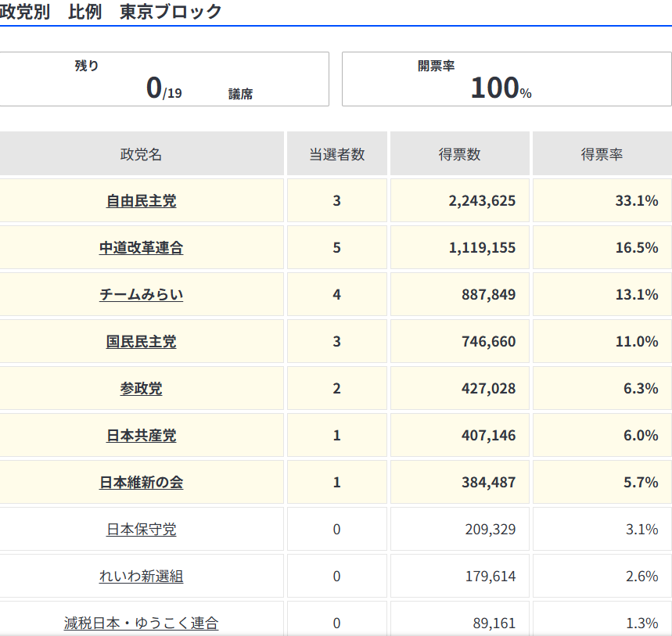Click the 開票率 100% panel
The width and height of the screenshot is (672, 636).
(x=506, y=78)
